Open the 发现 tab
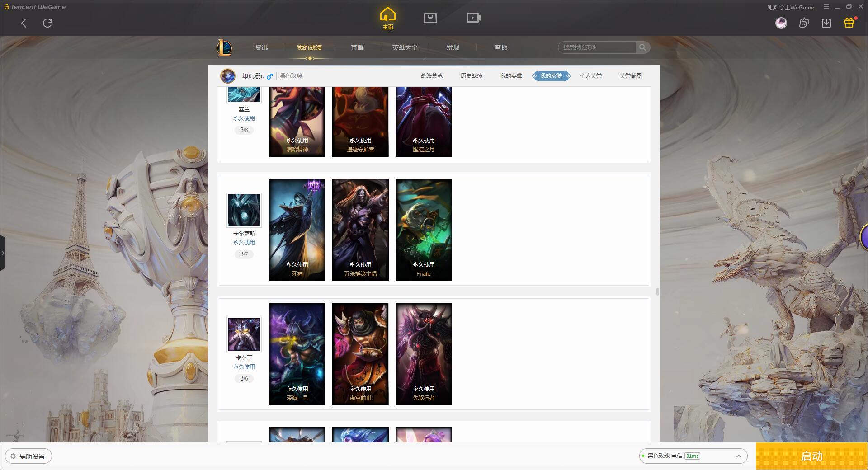This screenshot has height=470, width=868. pos(453,47)
